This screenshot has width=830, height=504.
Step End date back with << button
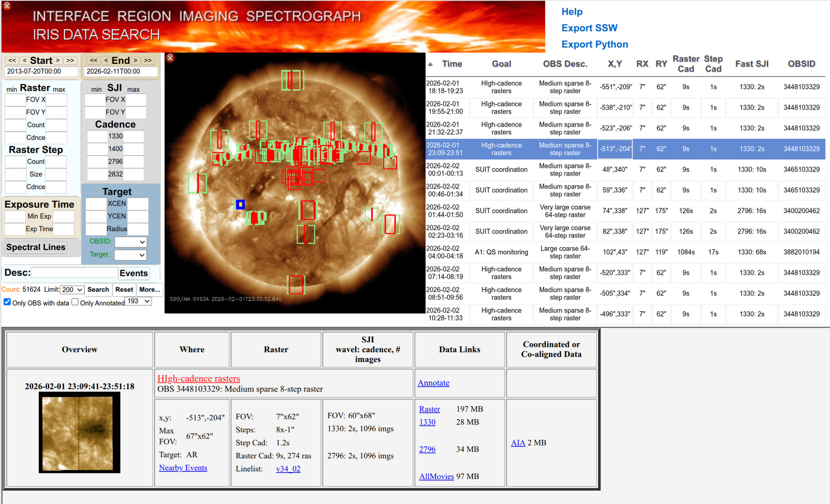pos(94,61)
